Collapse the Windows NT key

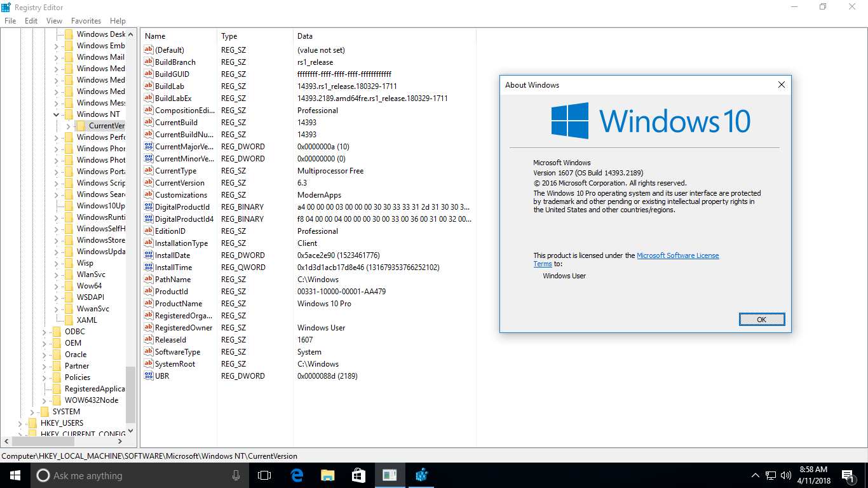[56, 114]
